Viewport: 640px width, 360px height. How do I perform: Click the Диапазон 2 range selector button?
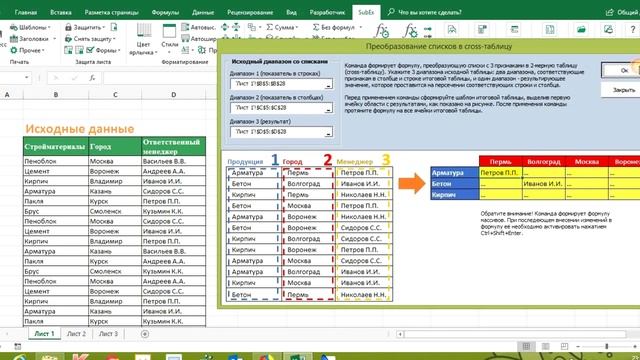pos(328,109)
